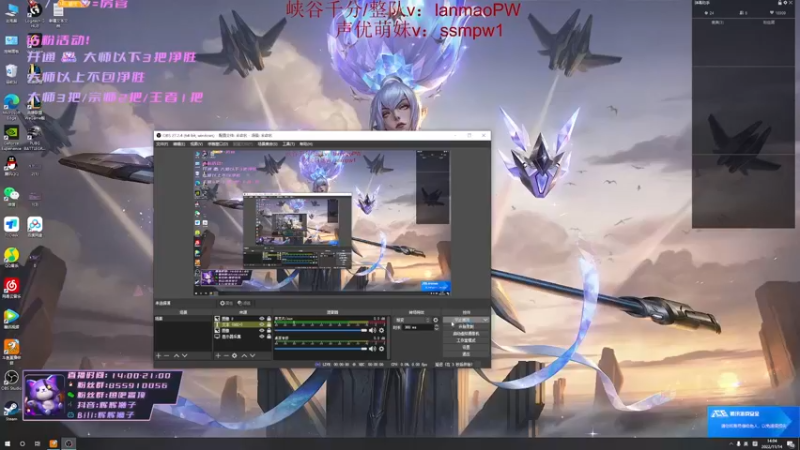
Task: Toggle lock on 显示器采集 source
Action: 269,337
